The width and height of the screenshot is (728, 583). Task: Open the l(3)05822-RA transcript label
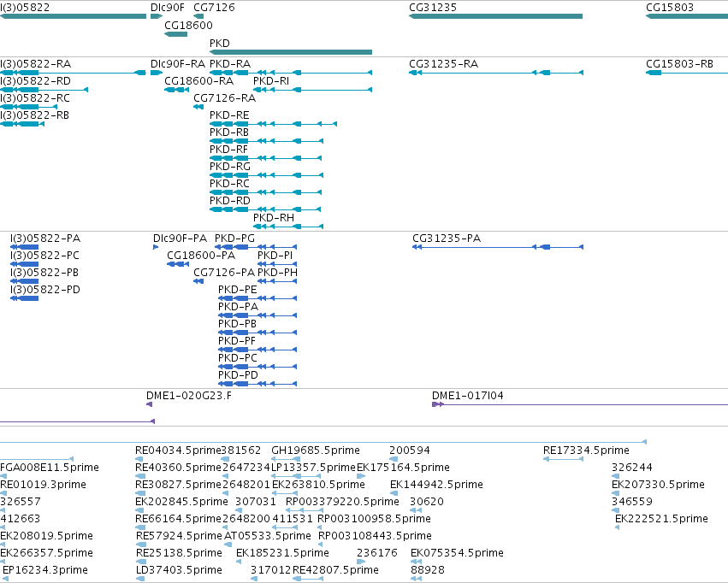coord(35,63)
